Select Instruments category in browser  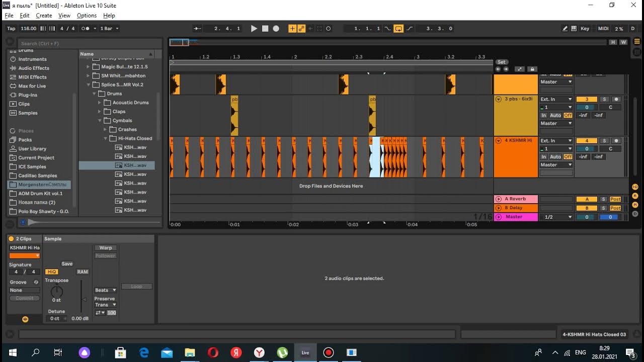[32, 59]
